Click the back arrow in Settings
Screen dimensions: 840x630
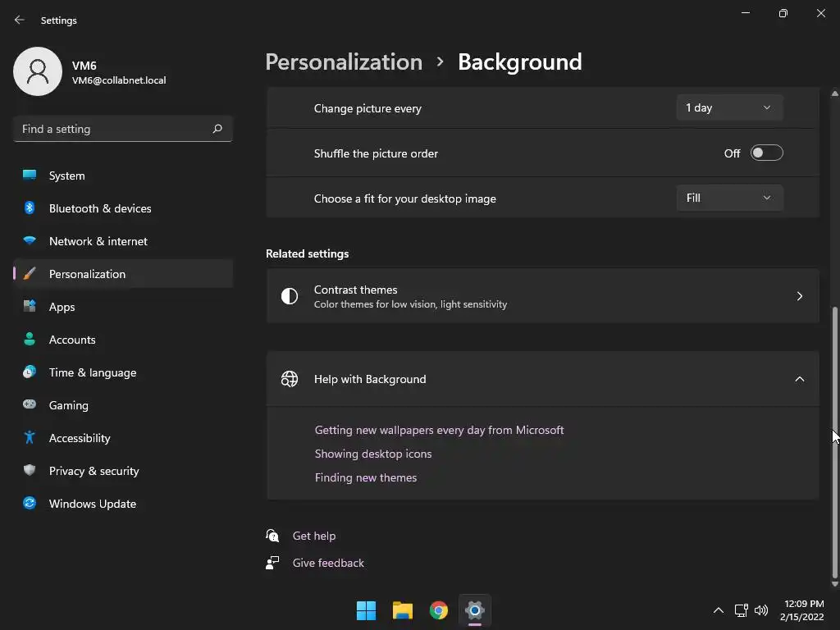(x=20, y=20)
